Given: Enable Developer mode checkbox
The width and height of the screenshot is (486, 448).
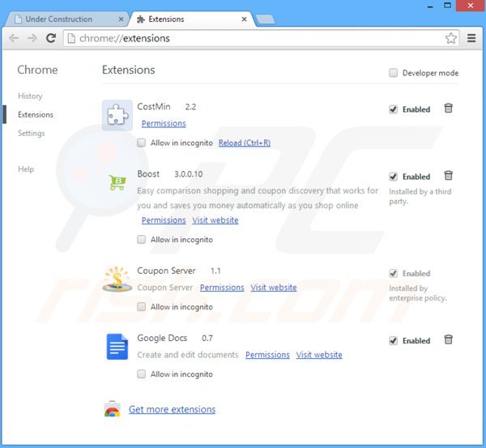Looking at the screenshot, I should pyautogui.click(x=394, y=73).
